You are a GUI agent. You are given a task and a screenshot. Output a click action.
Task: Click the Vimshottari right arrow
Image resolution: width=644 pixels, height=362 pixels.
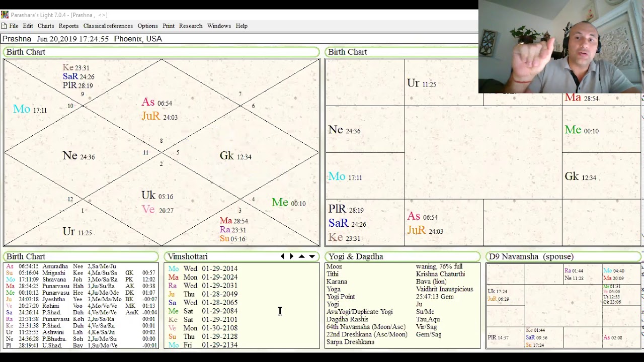(x=291, y=256)
